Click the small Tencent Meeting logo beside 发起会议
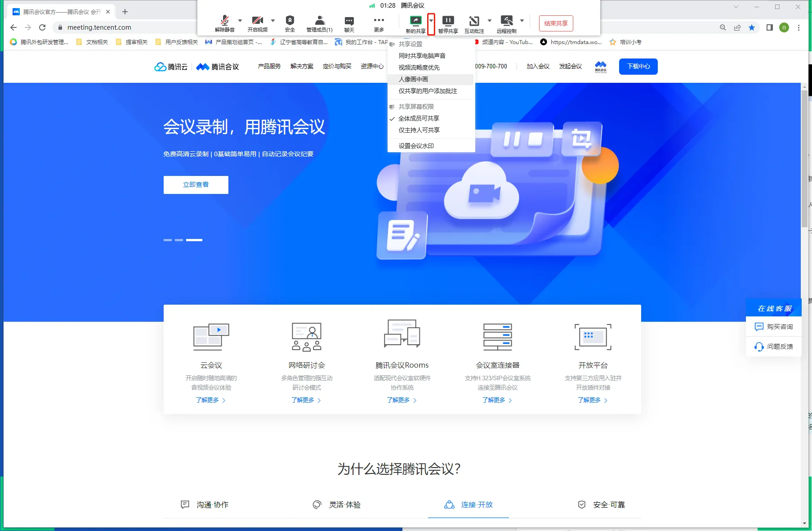This screenshot has height=531, width=812. pos(601,67)
